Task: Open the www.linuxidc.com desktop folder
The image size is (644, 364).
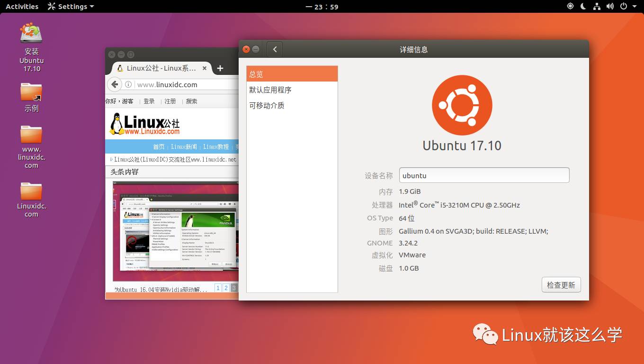Action: click(31, 146)
